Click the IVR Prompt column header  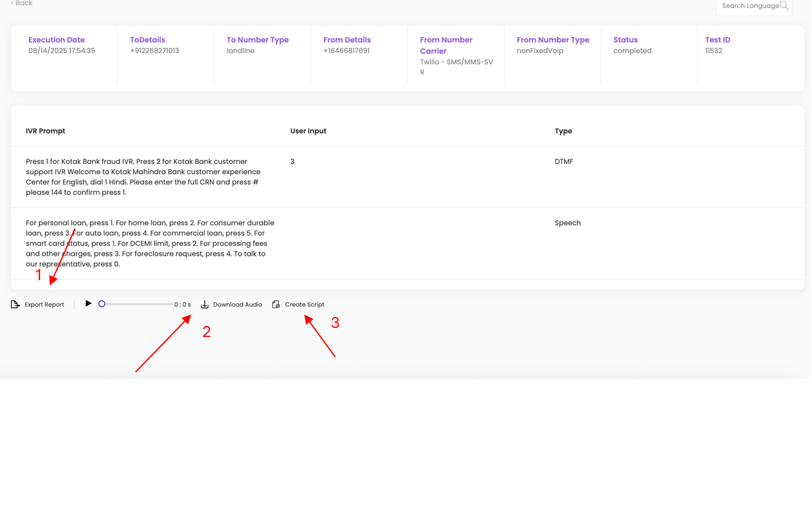[45, 131]
